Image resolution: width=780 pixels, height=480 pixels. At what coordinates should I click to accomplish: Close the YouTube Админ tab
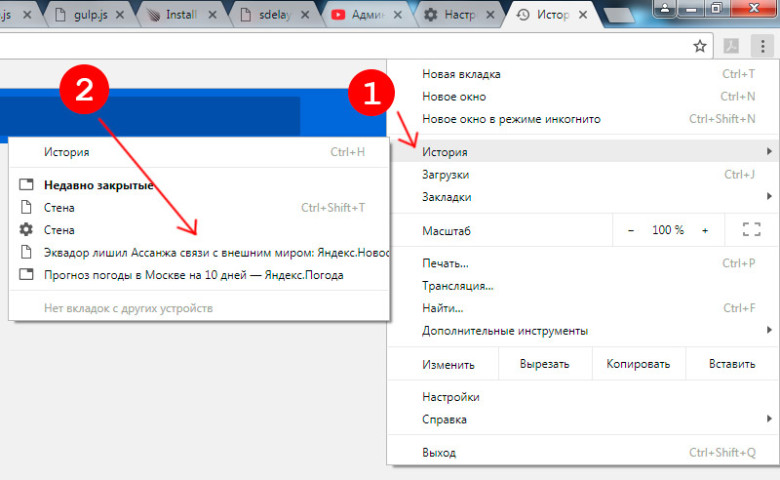point(397,15)
